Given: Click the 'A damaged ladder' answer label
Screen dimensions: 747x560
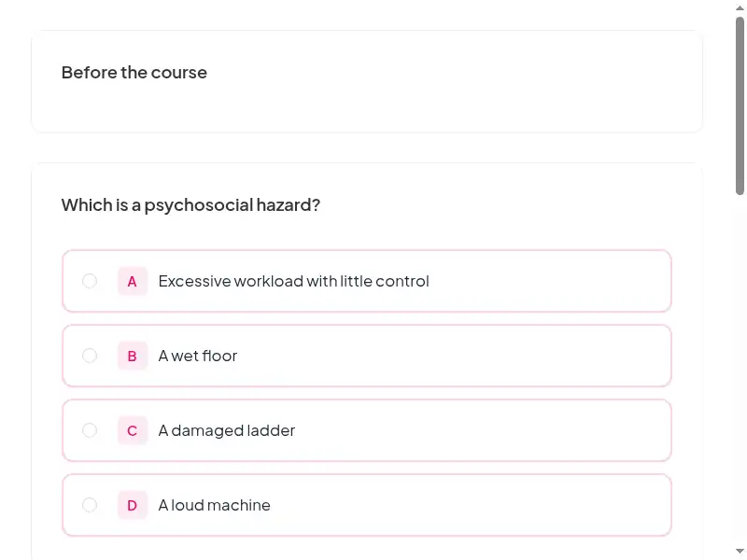Looking at the screenshot, I should [x=227, y=430].
